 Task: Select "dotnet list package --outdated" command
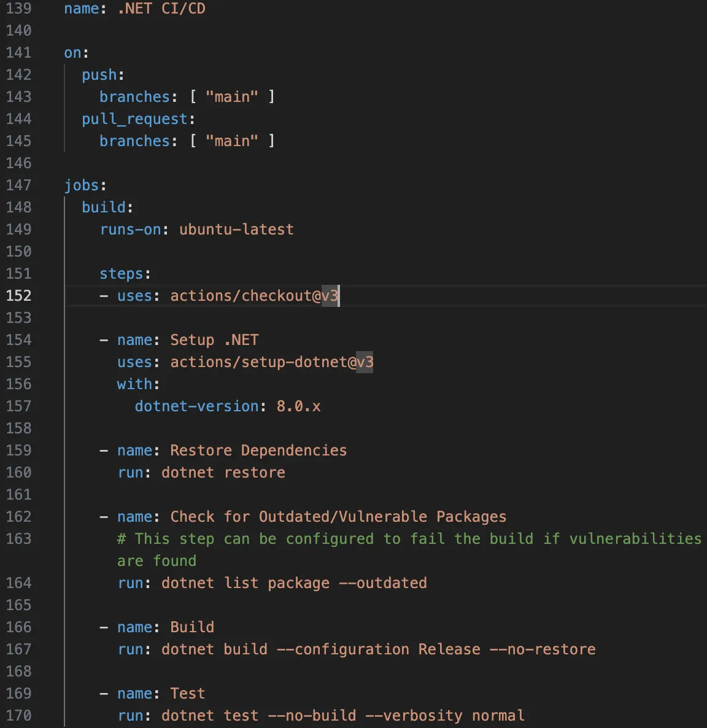pyautogui.click(x=294, y=583)
